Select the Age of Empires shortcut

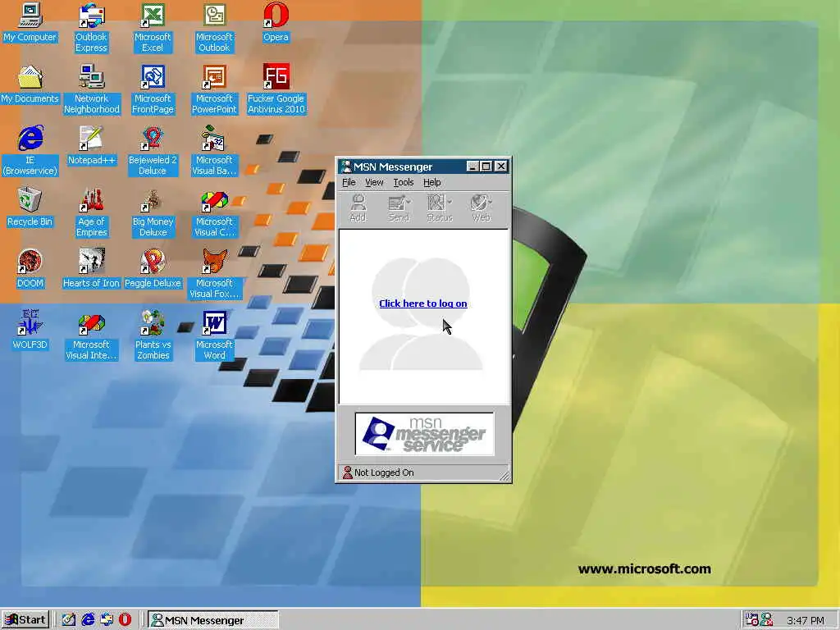pos(92,212)
